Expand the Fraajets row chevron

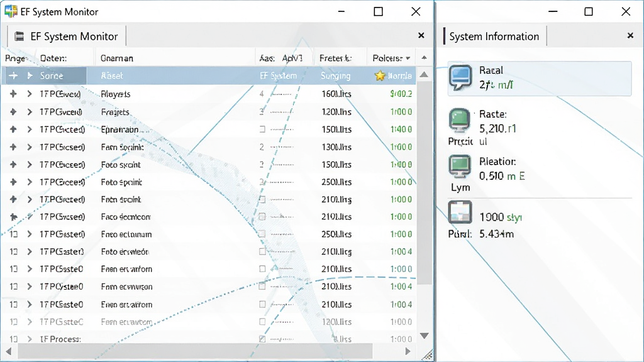point(30,112)
